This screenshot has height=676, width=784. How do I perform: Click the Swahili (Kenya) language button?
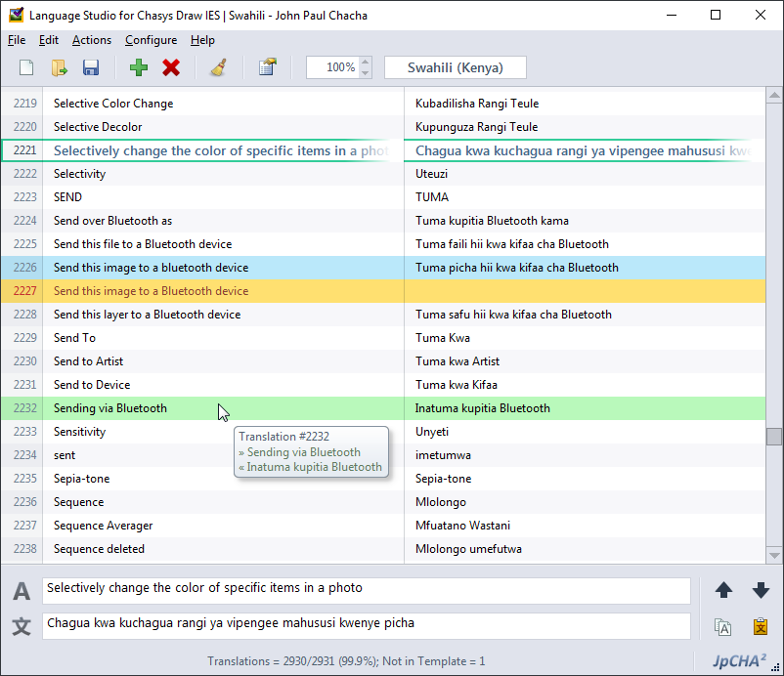click(455, 67)
